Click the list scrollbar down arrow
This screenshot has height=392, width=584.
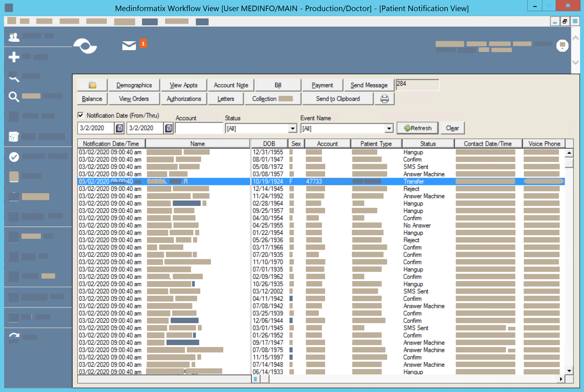(569, 371)
